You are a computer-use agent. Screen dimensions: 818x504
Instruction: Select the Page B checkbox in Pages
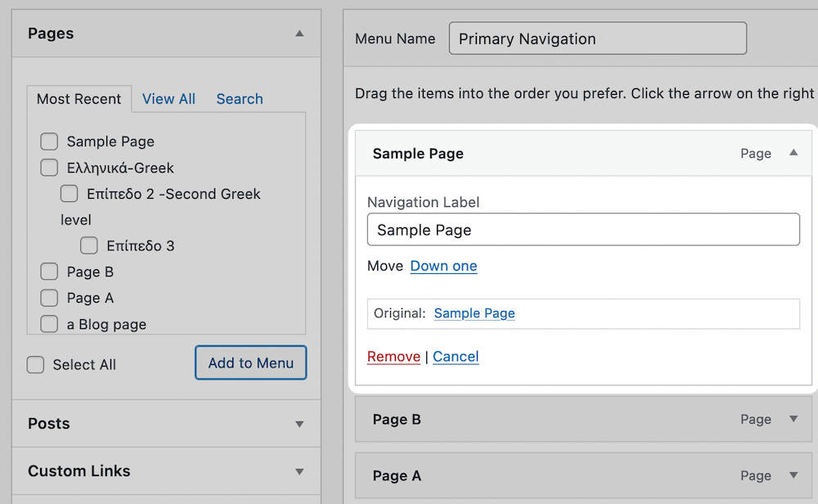click(x=49, y=272)
